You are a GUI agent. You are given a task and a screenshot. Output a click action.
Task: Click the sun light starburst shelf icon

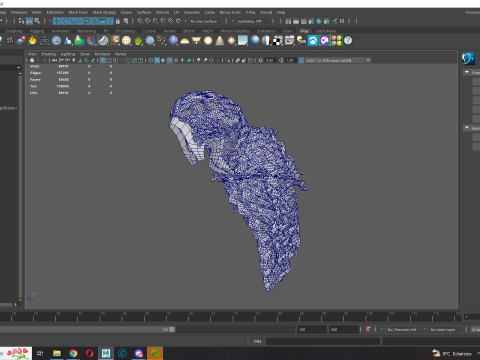coord(231,41)
